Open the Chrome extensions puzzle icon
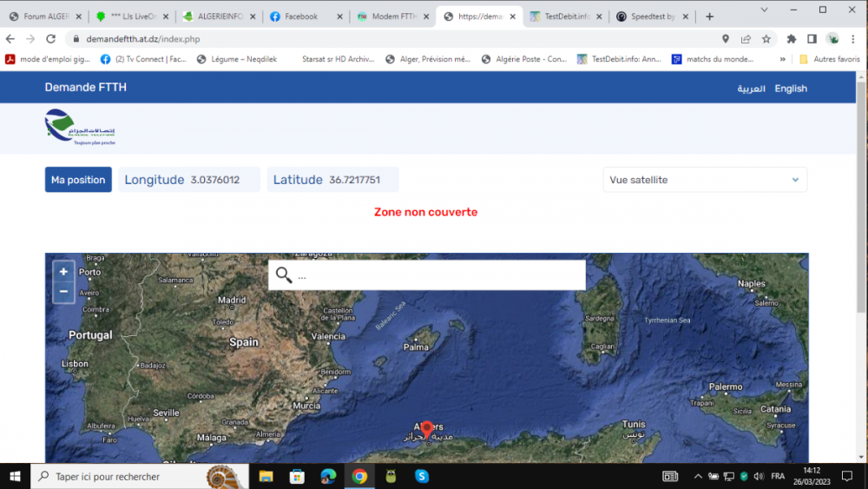The width and height of the screenshot is (868, 489). (791, 39)
